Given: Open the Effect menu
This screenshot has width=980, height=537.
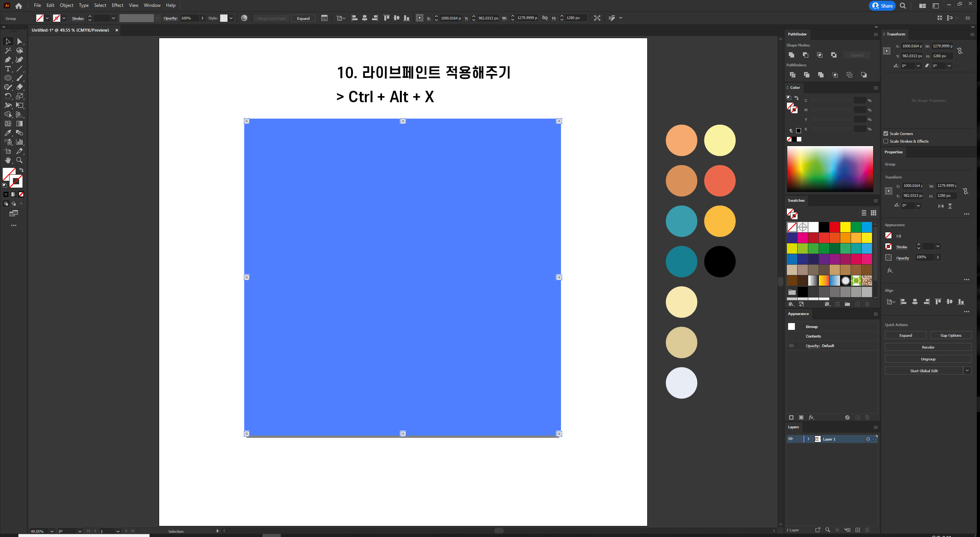Looking at the screenshot, I should pos(118,5).
